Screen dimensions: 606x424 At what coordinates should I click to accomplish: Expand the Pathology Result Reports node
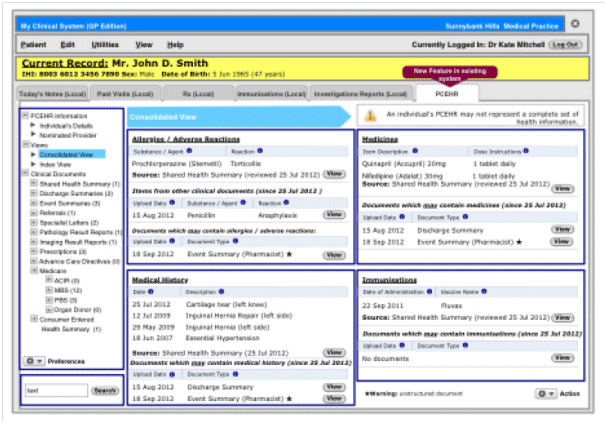(35, 231)
